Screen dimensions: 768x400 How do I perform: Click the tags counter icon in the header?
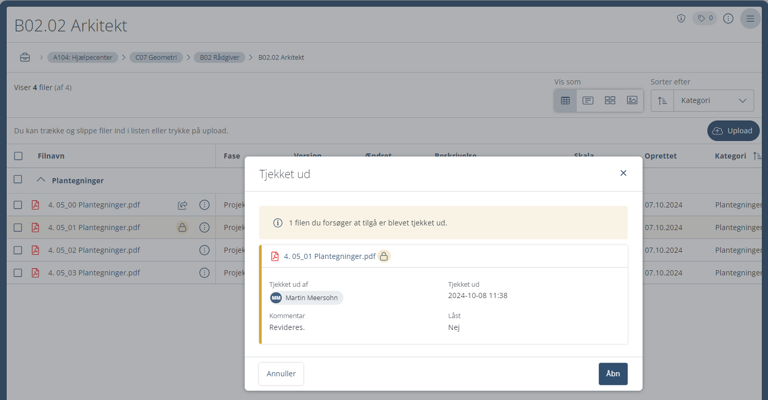(x=705, y=19)
